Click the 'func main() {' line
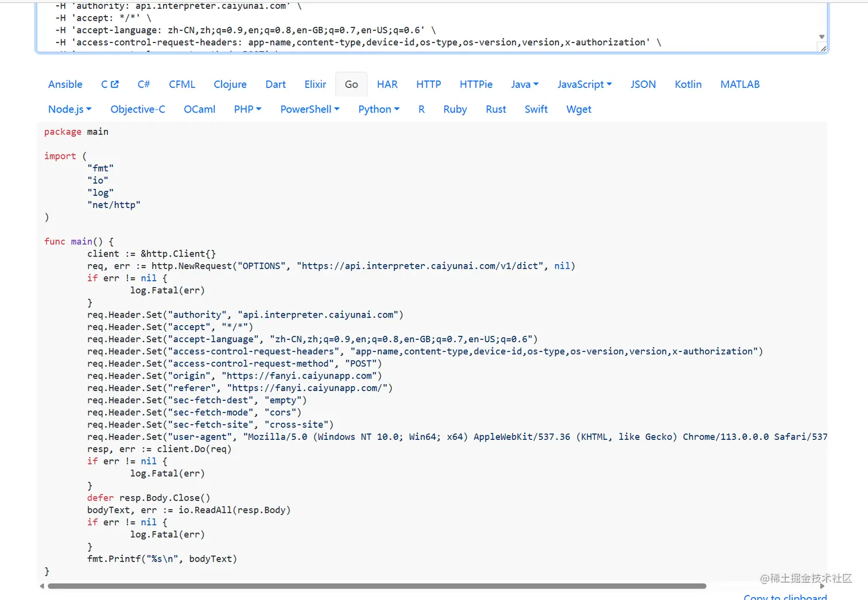The width and height of the screenshot is (868, 600). click(x=79, y=242)
